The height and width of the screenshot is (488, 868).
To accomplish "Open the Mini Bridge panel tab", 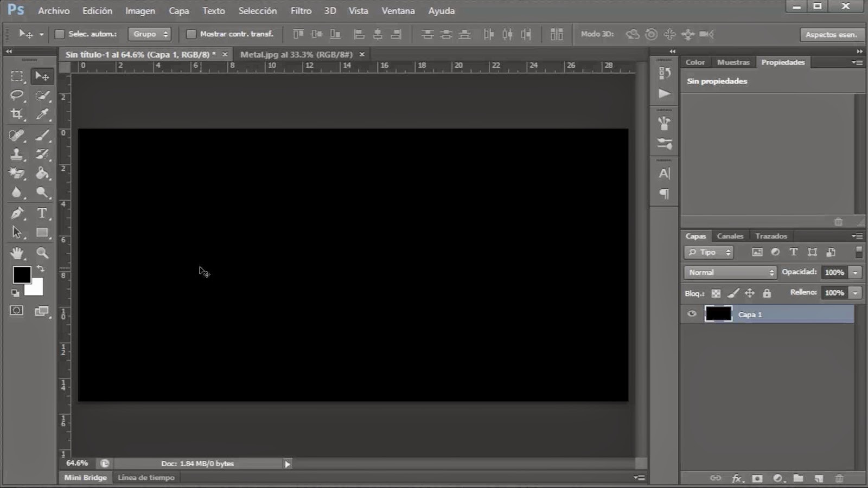I will [x=86, y=478].
